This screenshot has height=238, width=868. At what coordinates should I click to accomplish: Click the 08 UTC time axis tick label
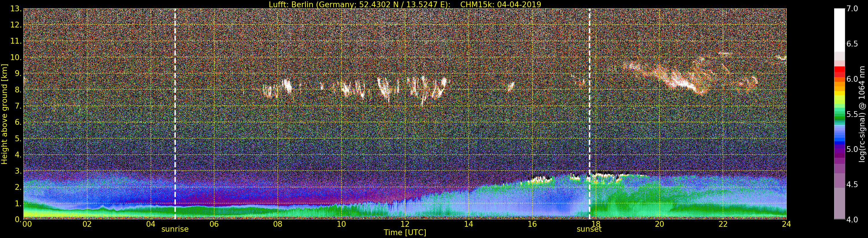tap(278, 224)
